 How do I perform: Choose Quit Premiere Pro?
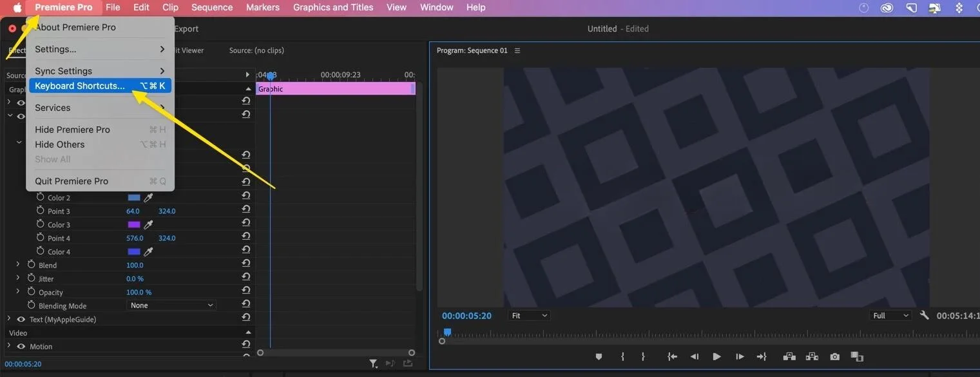point(100,181)
